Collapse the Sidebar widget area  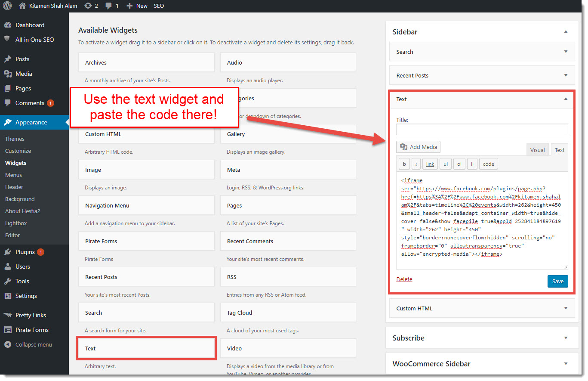[x=566, y=32]
